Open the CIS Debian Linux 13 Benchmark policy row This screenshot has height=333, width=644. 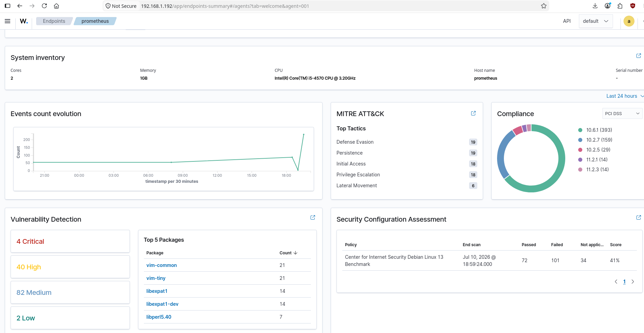coord(490,260)
